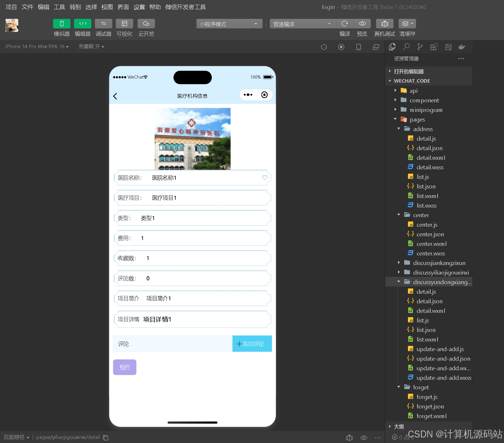The height and width of the screenshot is (443, 504).
Task: Open 云开发 cloud development
Action: coord(146,24)
